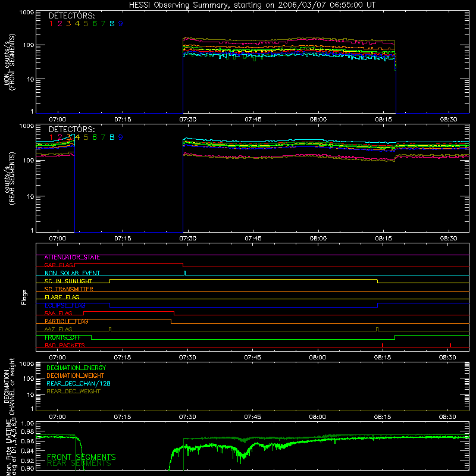476x476 pixels.
Task: Click detector number 1 in the front segments legend
Action: point(51,24)
